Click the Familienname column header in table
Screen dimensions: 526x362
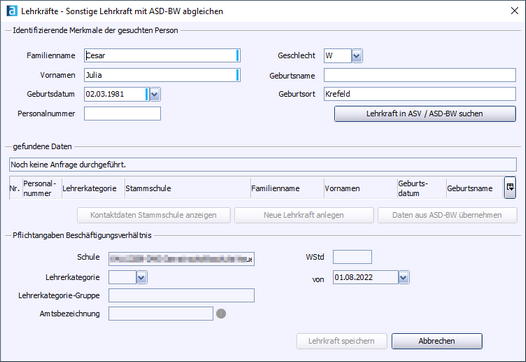click(x=287, y=188)
